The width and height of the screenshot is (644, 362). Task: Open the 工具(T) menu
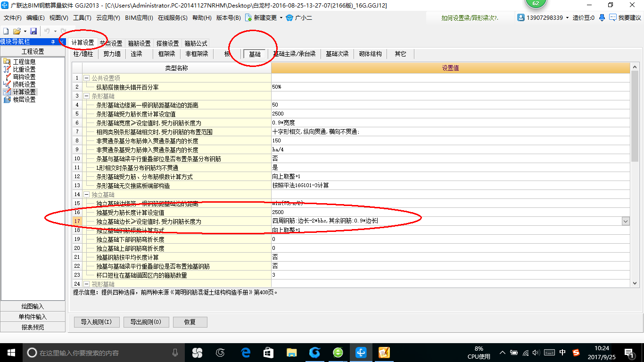(x=82, y=18)
